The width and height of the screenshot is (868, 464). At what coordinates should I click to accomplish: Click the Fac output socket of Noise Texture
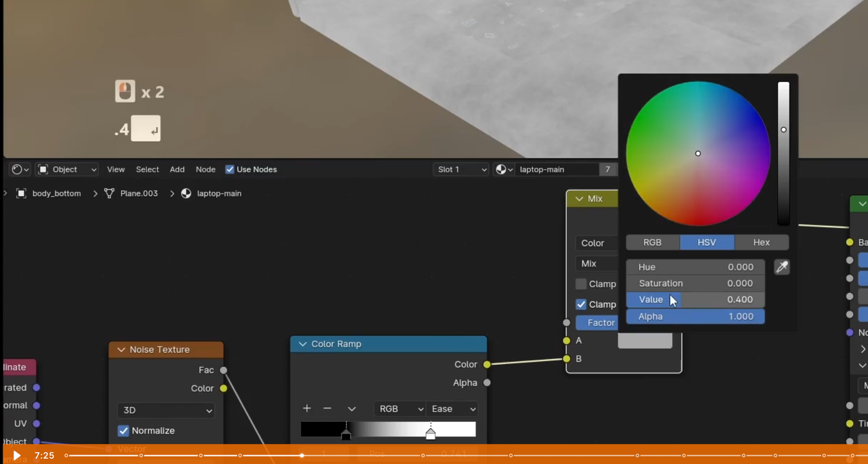(223, 370)
